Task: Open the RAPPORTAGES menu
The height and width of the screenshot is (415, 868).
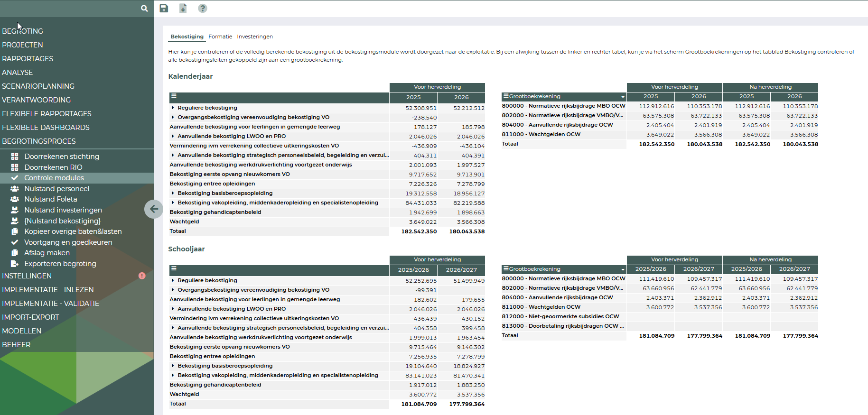Action: [28, 59]
